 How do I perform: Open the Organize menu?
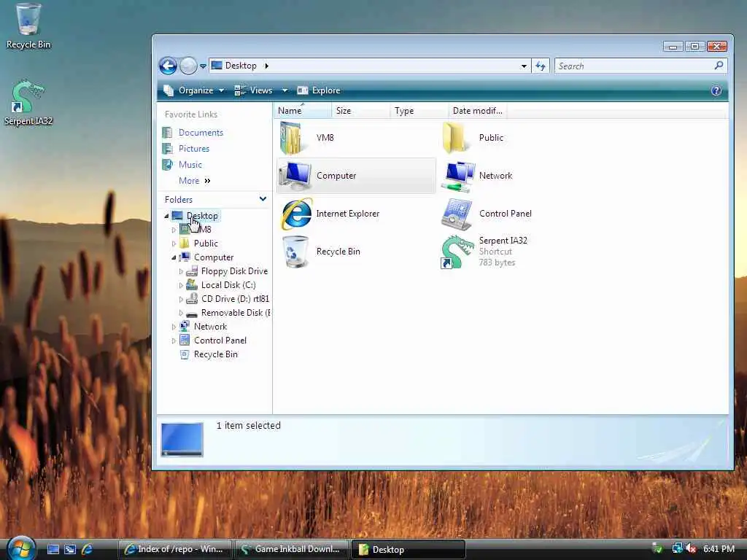[193, 90]
